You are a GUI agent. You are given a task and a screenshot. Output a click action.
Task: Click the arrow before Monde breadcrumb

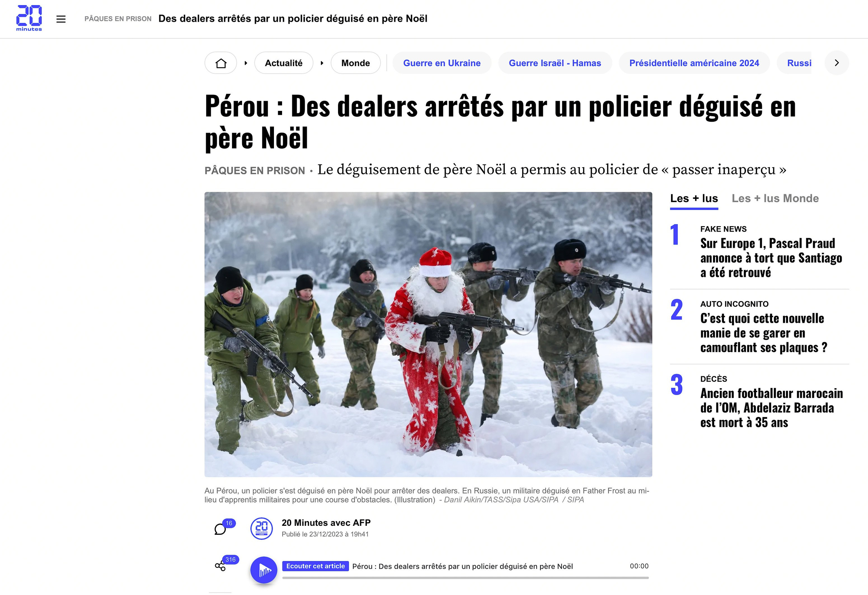[322, 63]
